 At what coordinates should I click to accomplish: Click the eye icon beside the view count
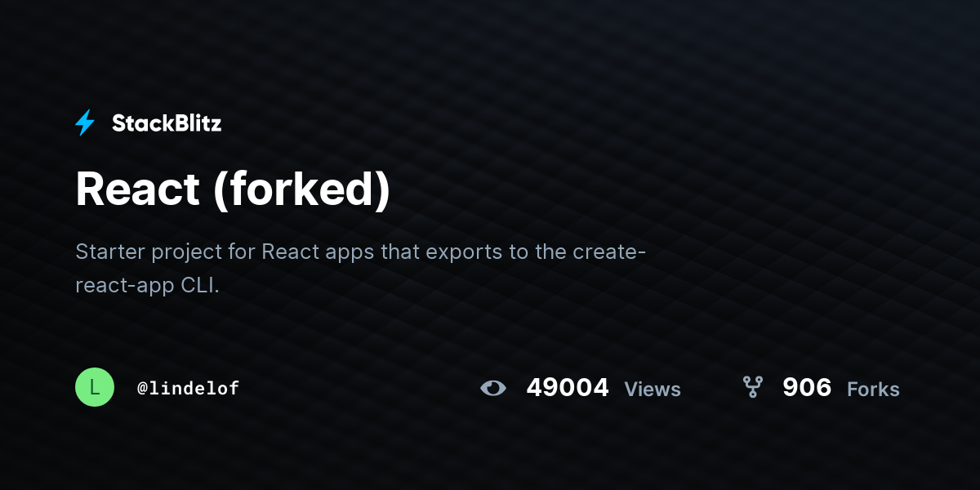coord(493,388)
